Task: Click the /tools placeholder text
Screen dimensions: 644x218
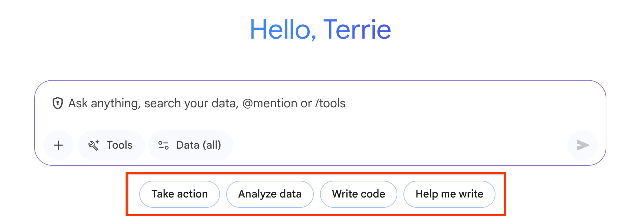Action: pos(330,103)
